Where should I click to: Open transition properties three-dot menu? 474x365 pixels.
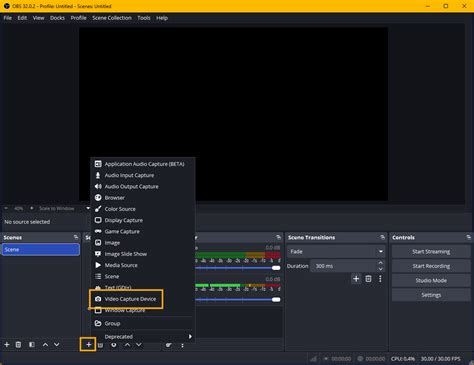380,279
